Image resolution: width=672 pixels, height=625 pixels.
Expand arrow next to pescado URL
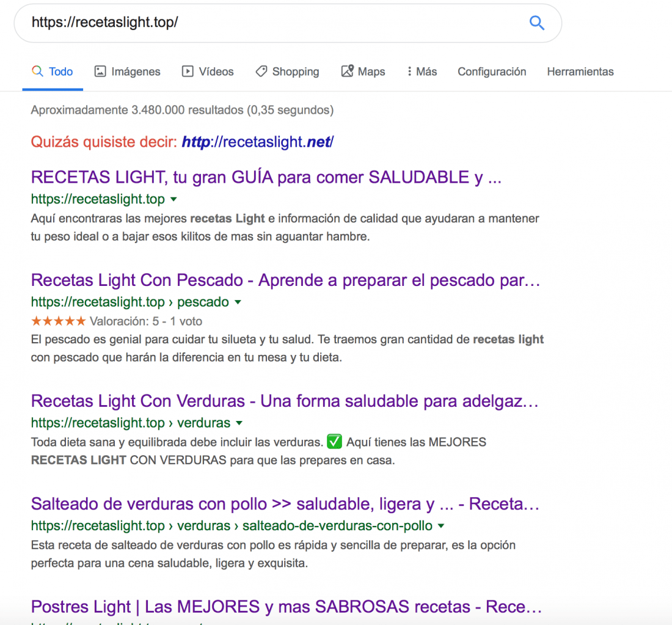coord(238,302)
